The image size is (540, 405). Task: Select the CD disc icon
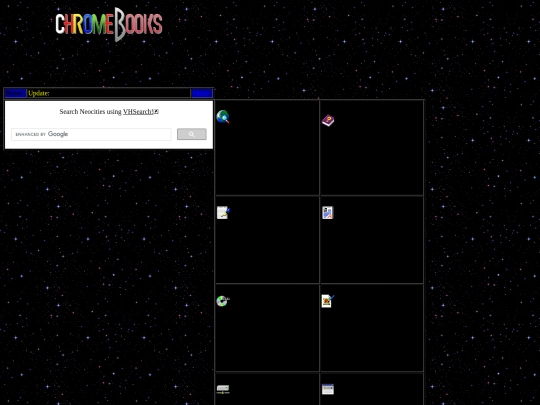tap(223, 301)
